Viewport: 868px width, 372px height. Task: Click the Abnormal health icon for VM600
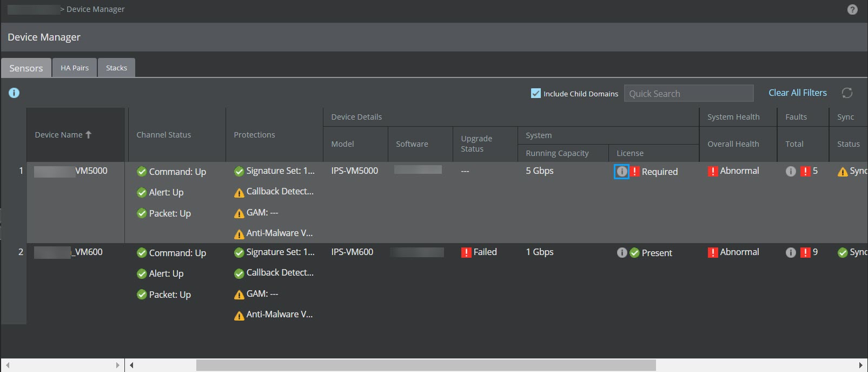click(713, 253)
